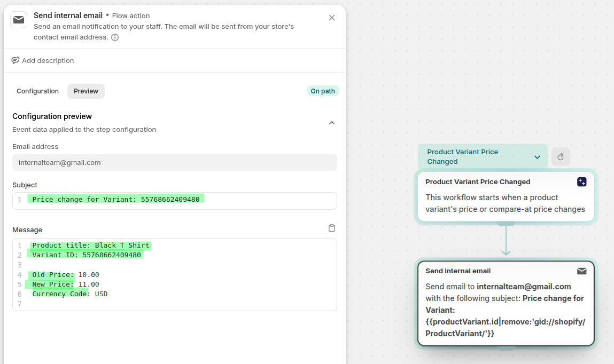Viewport: 614px width, 364px height.
Task: Click the envelope icon in the panel header
Action: click(x=19, y=20)
